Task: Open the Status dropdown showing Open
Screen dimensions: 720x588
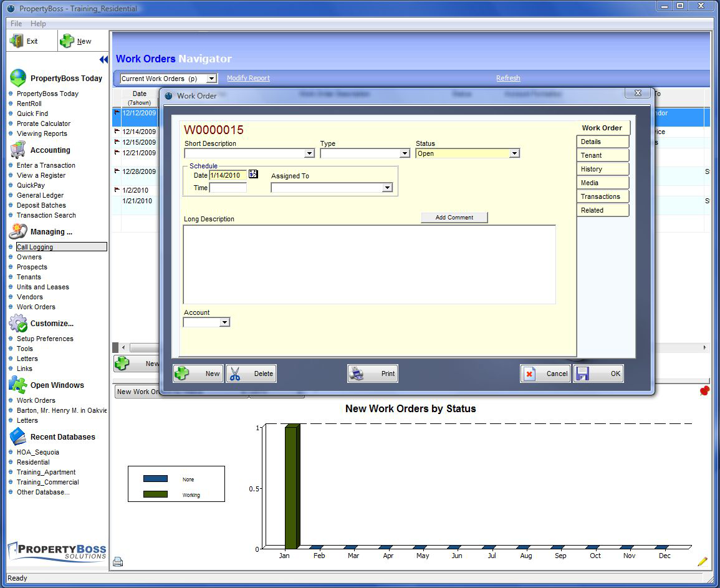Action: [515, 153]
